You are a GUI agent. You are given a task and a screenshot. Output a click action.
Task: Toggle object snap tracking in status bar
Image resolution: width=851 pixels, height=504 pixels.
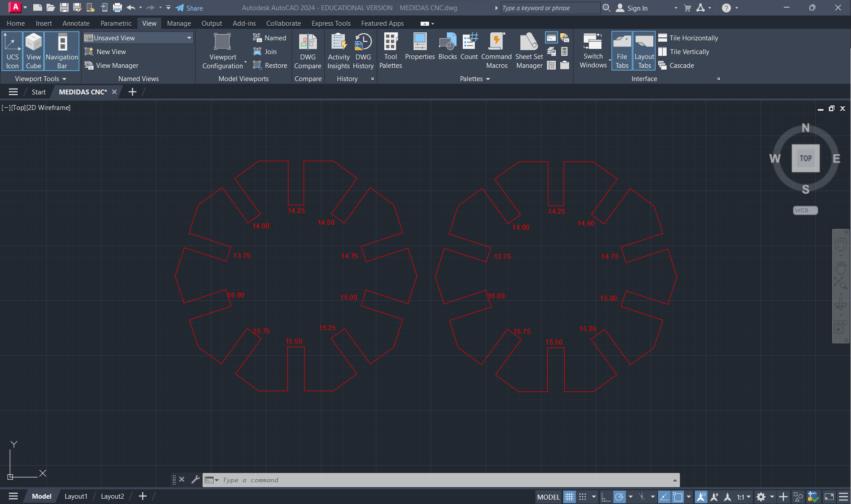pos(664,497)
